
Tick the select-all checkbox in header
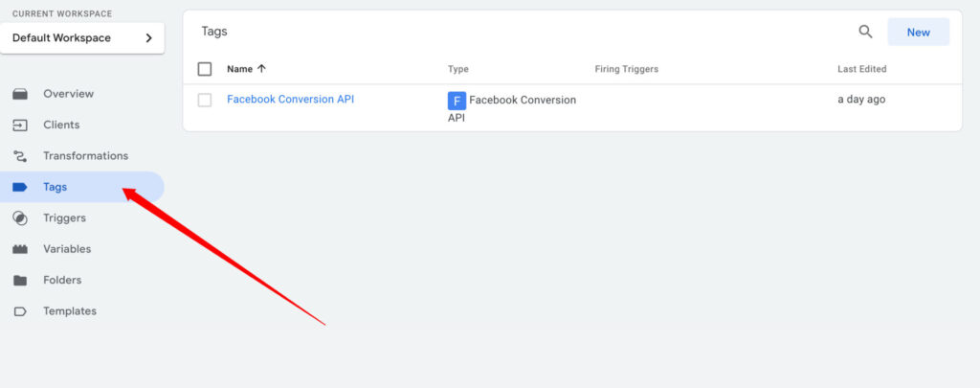click(x=205, y=69)
